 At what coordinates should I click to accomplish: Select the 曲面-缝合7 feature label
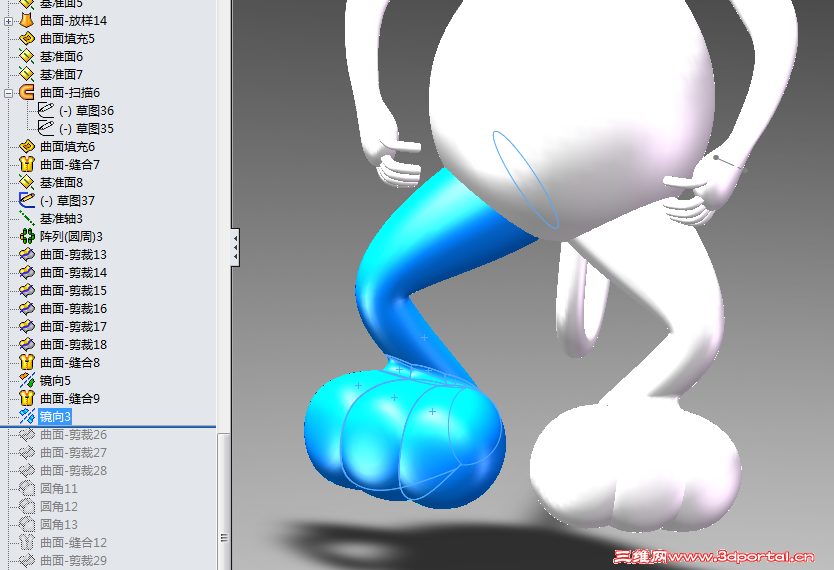70,165
